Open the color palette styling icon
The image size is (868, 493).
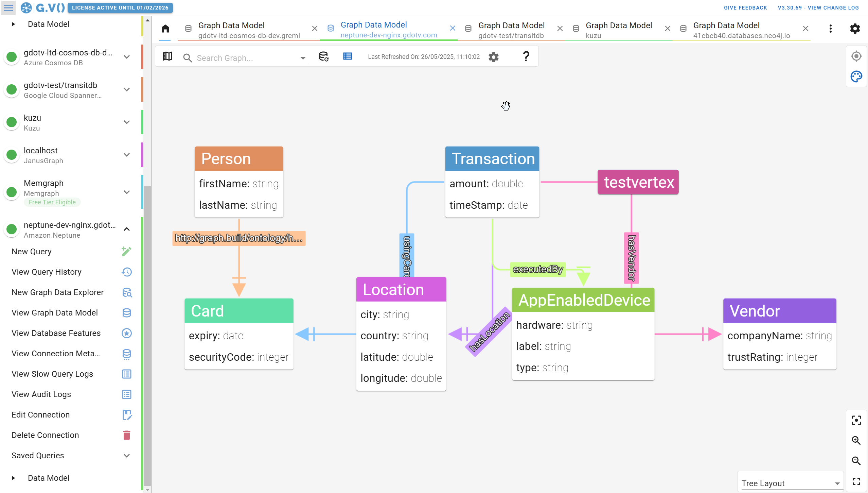(856, 76)
